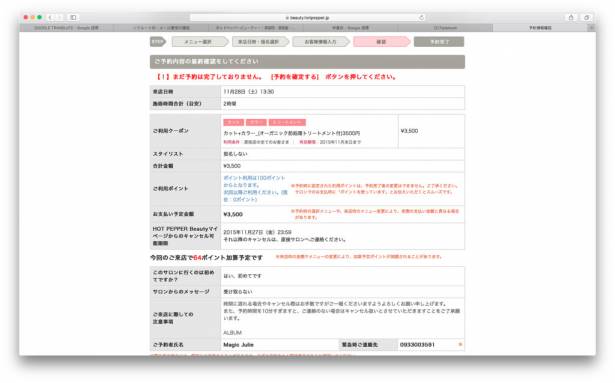Show the Safari sidebar panel

73,17
